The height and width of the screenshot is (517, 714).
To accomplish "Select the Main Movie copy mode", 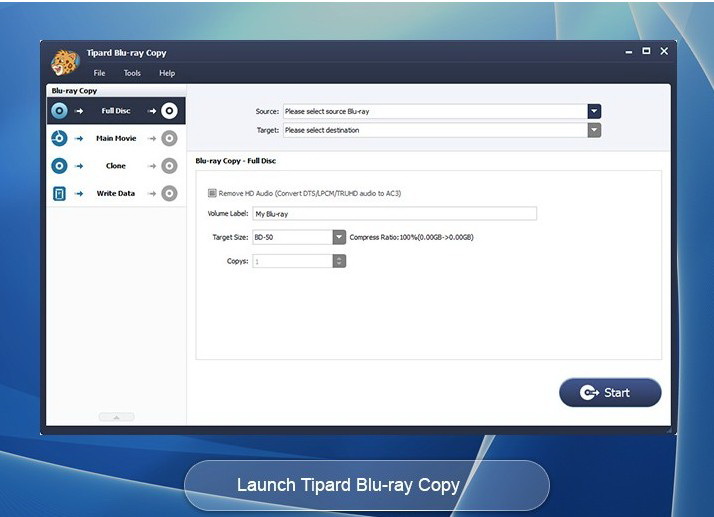I will 116,138.
